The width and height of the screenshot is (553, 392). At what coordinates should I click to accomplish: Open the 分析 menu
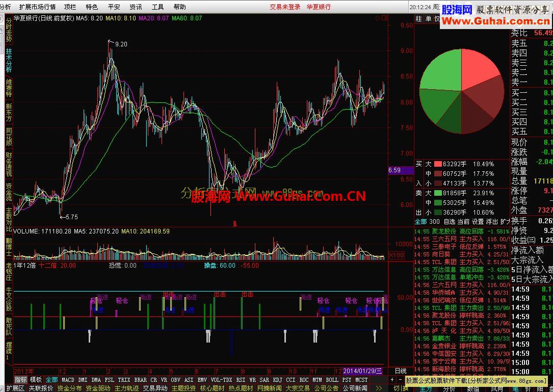(5, 7)
